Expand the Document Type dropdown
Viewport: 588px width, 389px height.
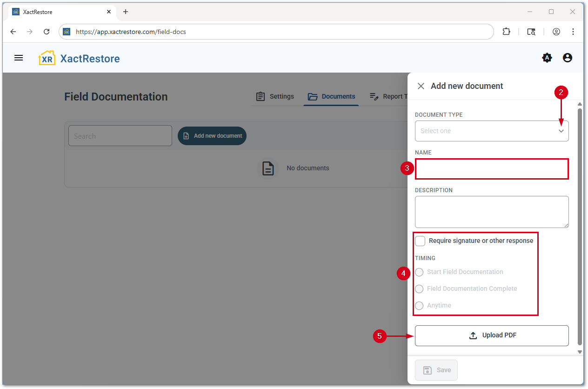491,131
